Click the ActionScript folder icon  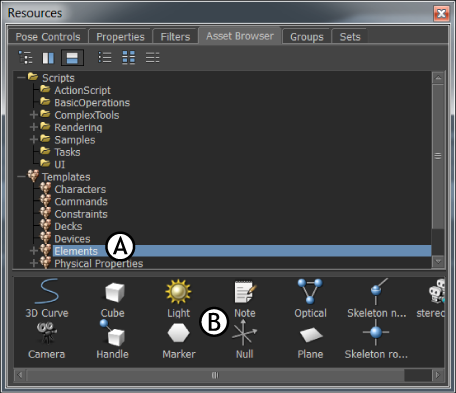45,89
